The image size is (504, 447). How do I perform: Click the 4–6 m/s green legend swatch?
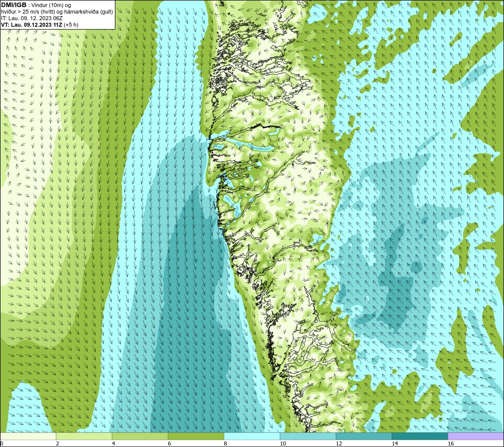click(140, 436)
